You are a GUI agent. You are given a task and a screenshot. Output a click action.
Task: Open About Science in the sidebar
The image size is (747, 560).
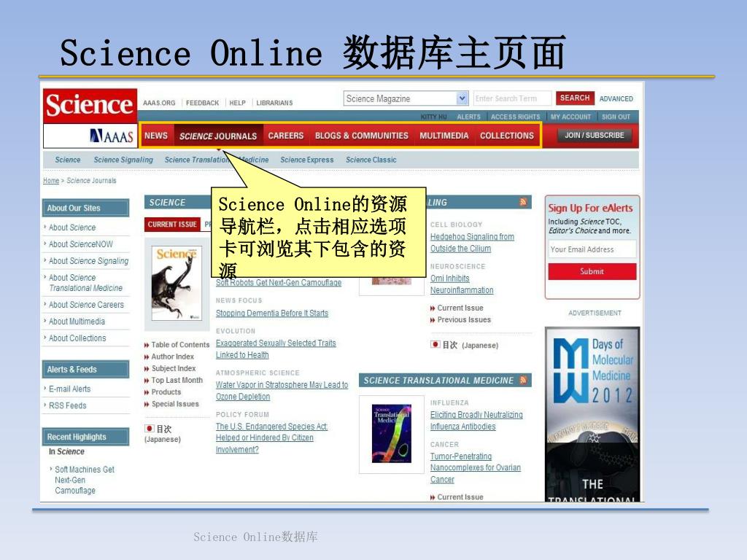click(x=72, y=227)
